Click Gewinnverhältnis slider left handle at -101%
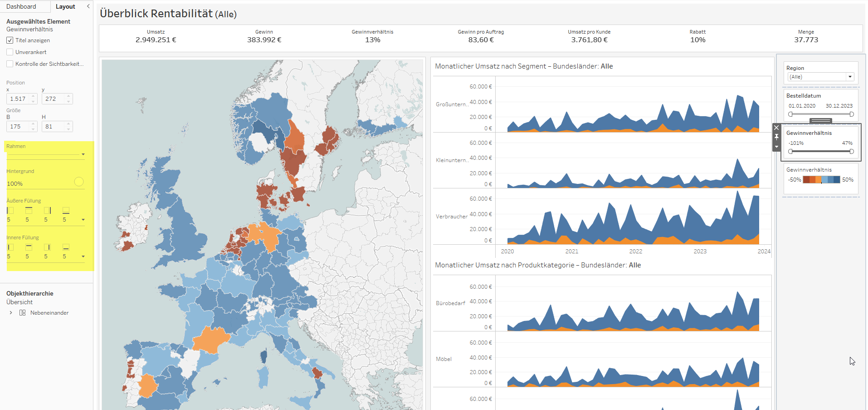 point(791,152)
